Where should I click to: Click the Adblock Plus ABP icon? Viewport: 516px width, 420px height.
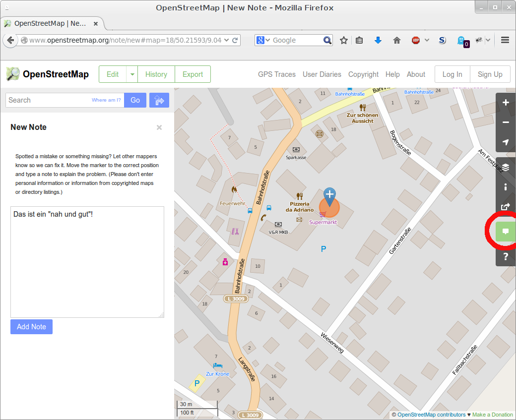416,41
